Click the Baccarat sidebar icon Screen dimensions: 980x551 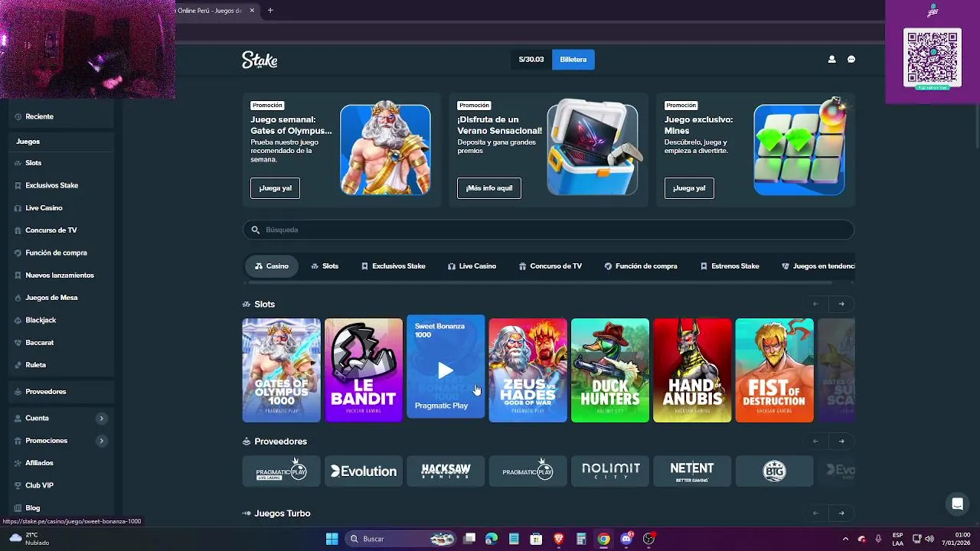coord(18,343)
